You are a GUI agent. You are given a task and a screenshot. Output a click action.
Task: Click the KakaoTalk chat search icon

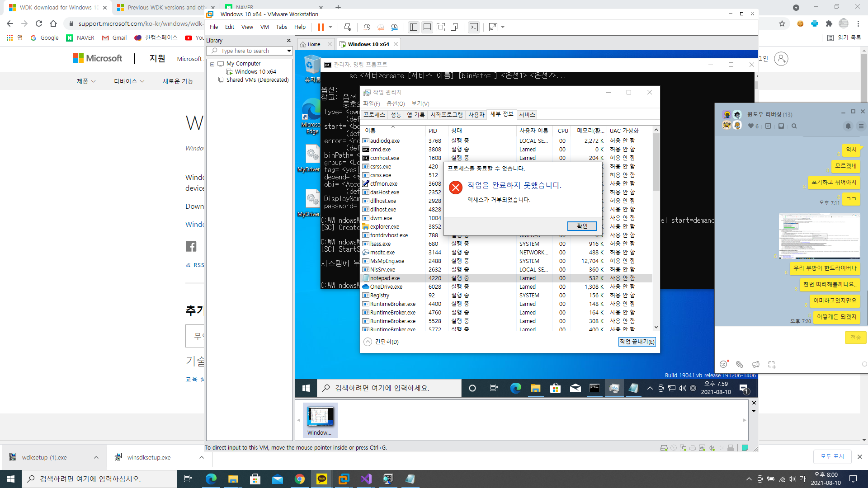794,126
